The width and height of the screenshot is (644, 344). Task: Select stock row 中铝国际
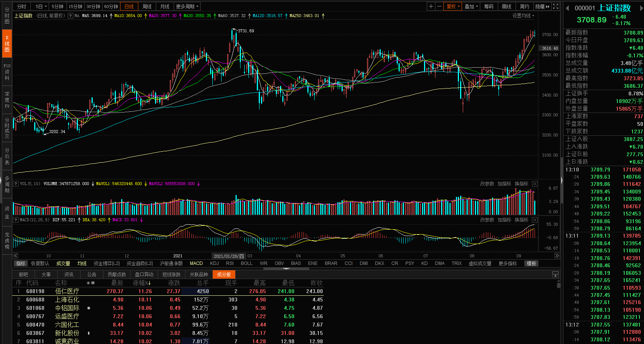(168, 308)
